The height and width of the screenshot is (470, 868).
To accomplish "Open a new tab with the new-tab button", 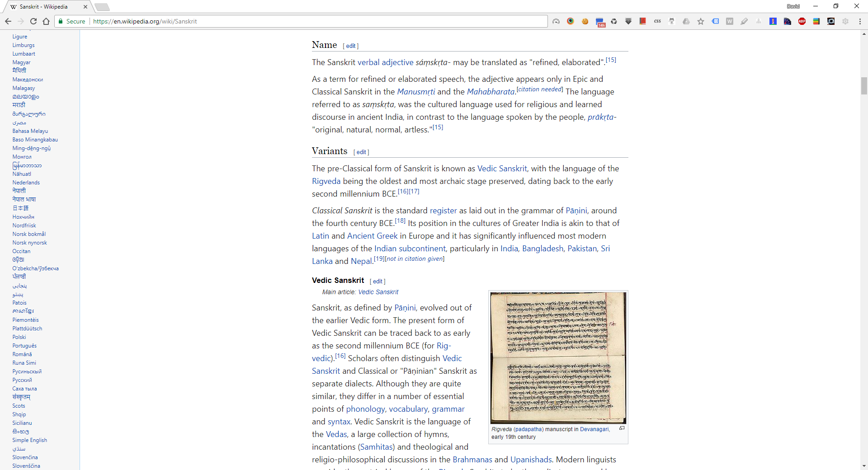I will (x=102, y=7).
